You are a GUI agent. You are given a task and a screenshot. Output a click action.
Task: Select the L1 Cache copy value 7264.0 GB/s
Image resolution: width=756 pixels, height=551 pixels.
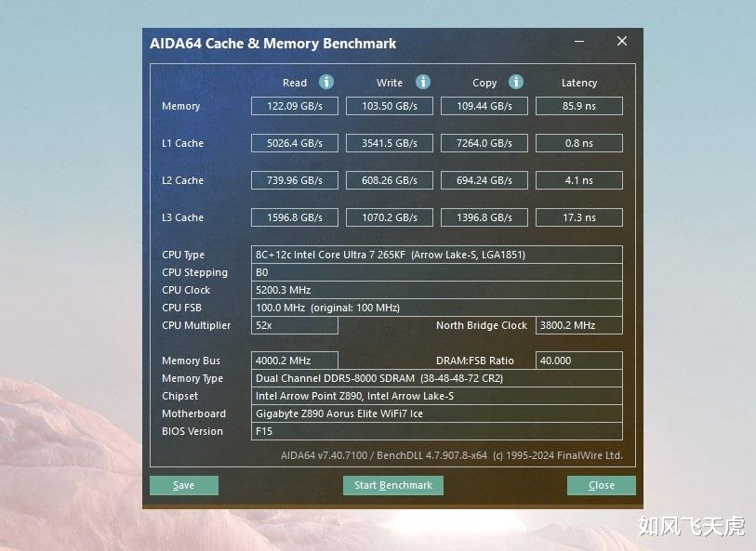(484, 143)
